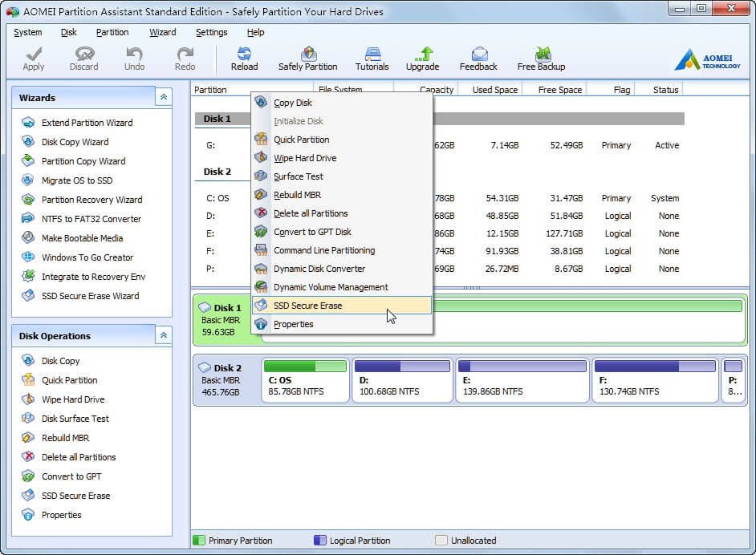756x555 pixels.
Task: Launch Windows To Go Creator
Action: pos(87,257)
